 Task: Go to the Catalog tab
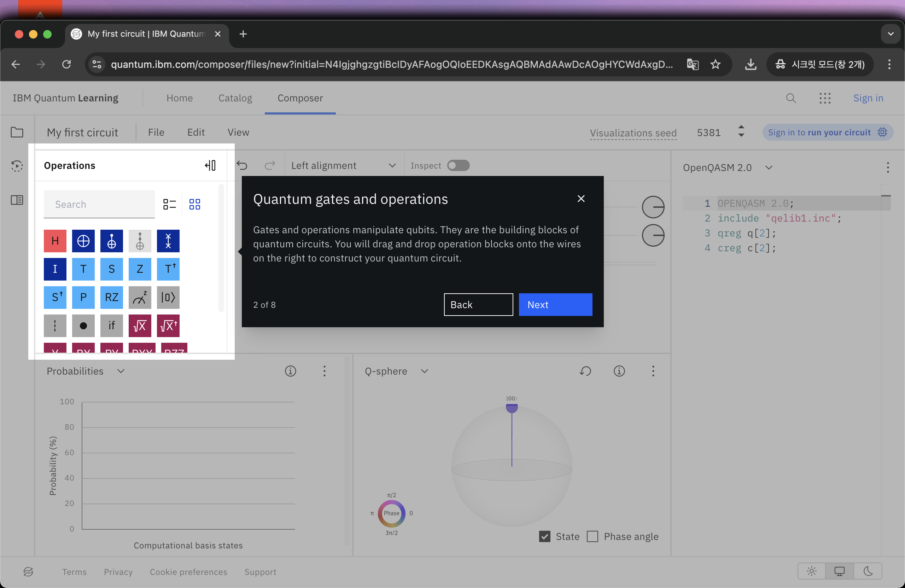(235, 98)
